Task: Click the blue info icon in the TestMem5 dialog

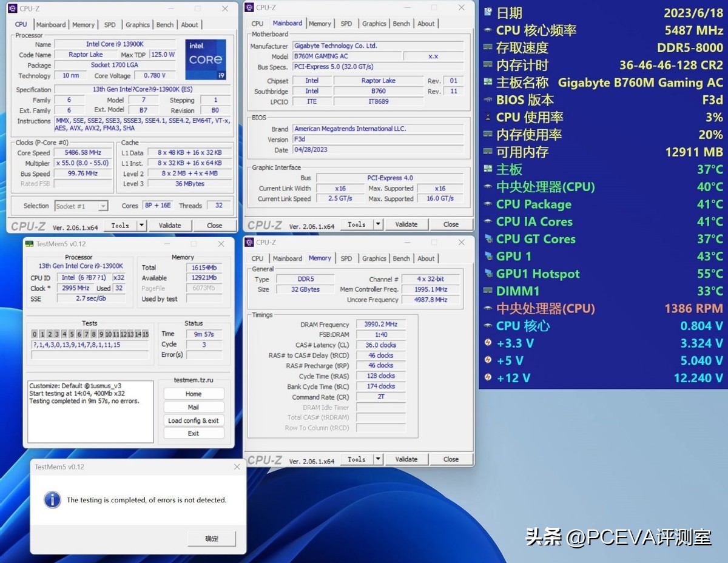Action: pos(54,500)
